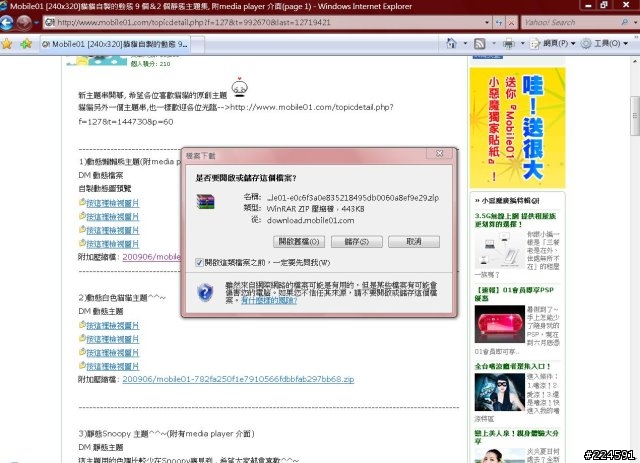Click the address bar URL field
The width and height of the screenshot is (640, 463).
(x=263, y=22)
